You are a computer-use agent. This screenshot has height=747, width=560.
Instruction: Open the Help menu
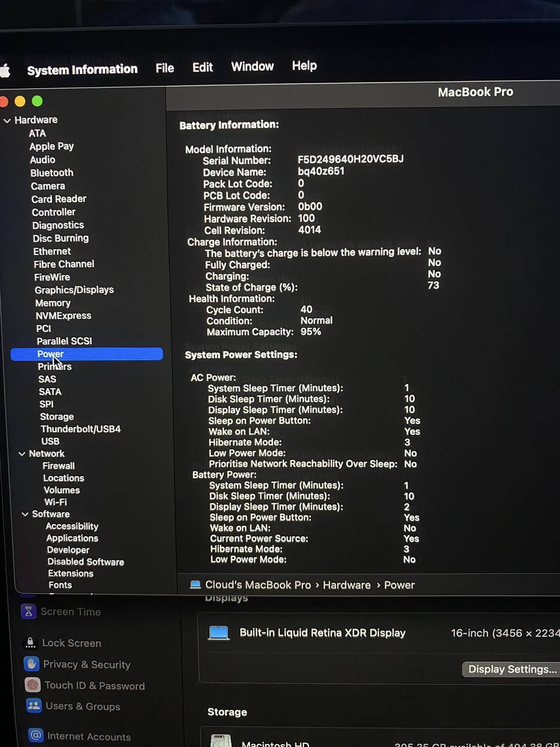pyautogui.click(x=304, y=65)
